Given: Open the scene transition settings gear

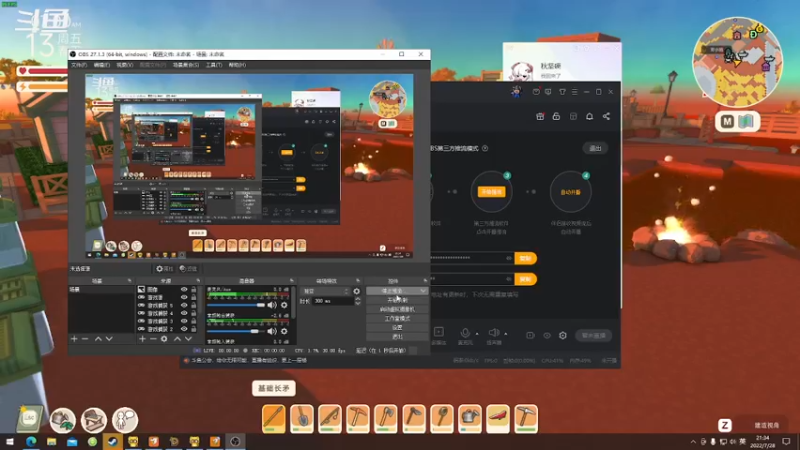Looking at the screenshot, I should (x=357, y=291).
